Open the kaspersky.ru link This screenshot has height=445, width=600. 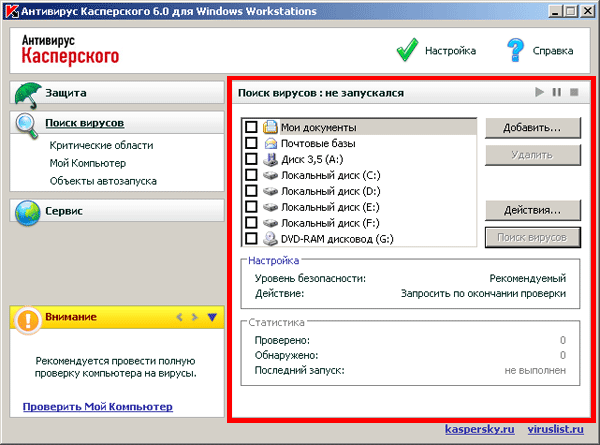coord(479,429)
